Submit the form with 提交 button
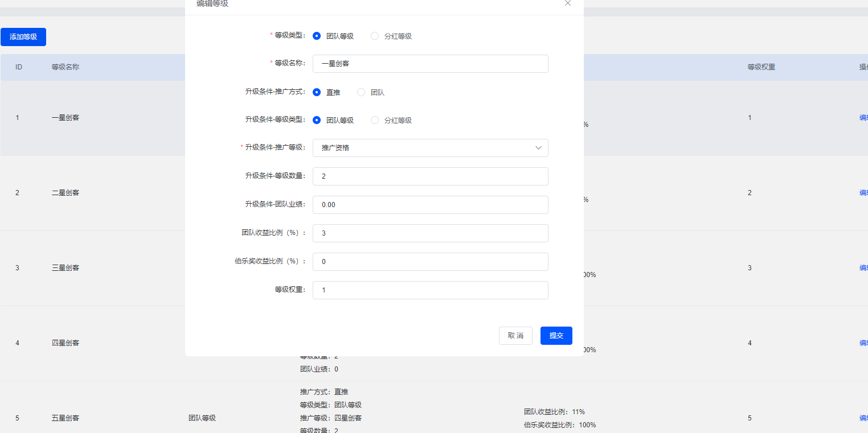Viewport: 868px width, 433px height. pyautogui.click(x=556, y=335)
